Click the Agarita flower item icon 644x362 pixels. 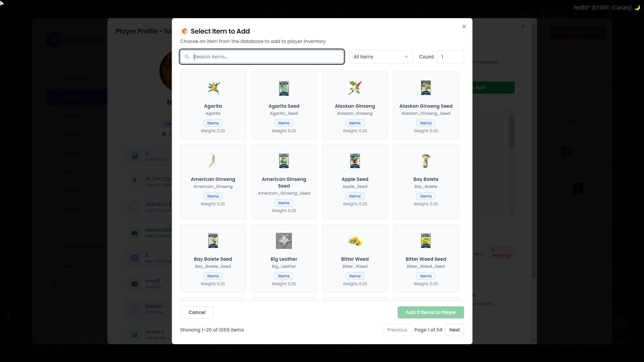pos(213,88)
